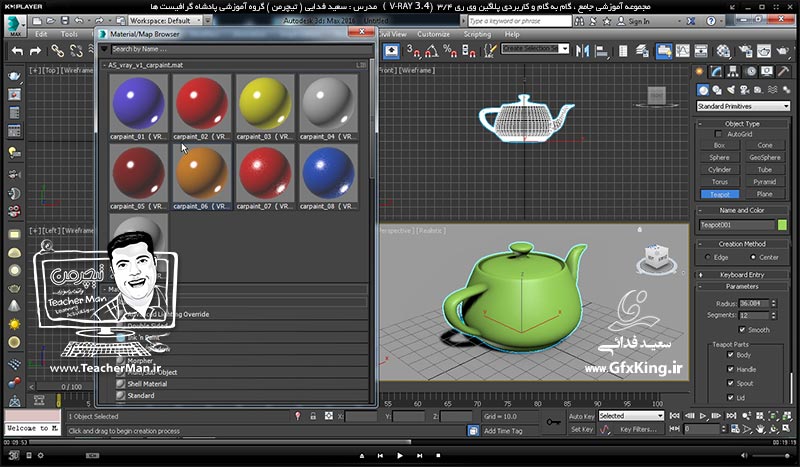Select the Cameras category icon
Screen dimensions: 800x467
tap(744, 90)
